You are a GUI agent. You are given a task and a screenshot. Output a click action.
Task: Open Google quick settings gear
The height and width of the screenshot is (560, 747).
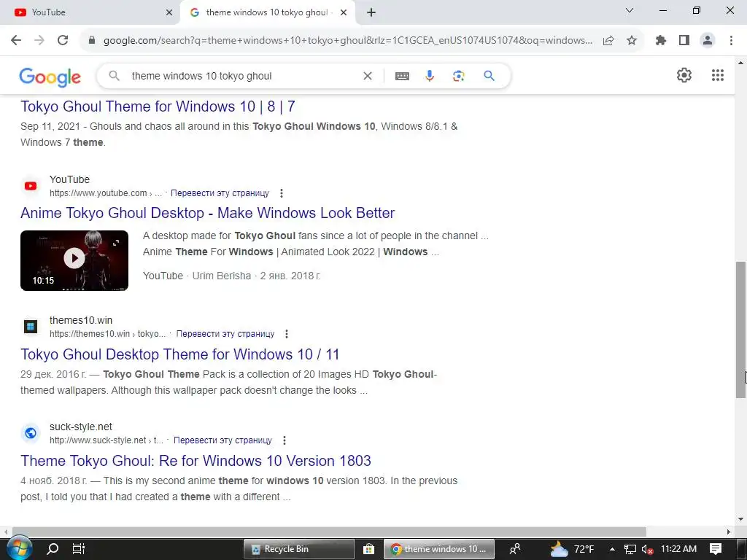(x=684, y=75)
